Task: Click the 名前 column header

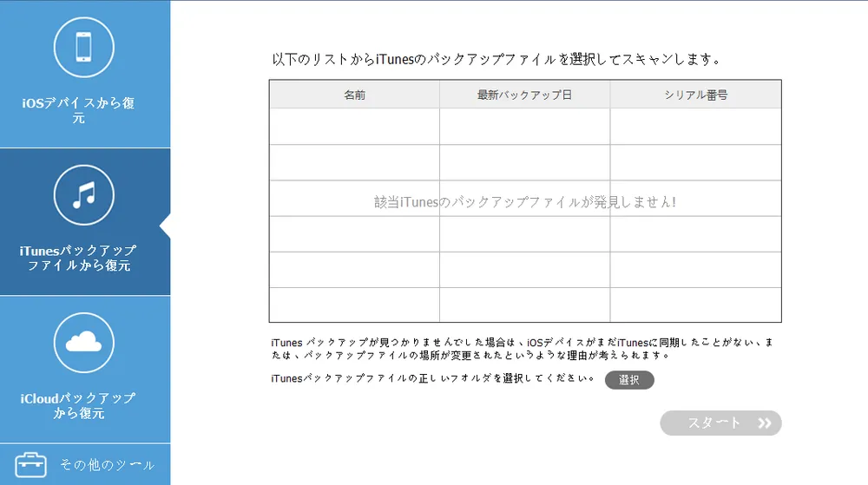Action: pos(354,95)
